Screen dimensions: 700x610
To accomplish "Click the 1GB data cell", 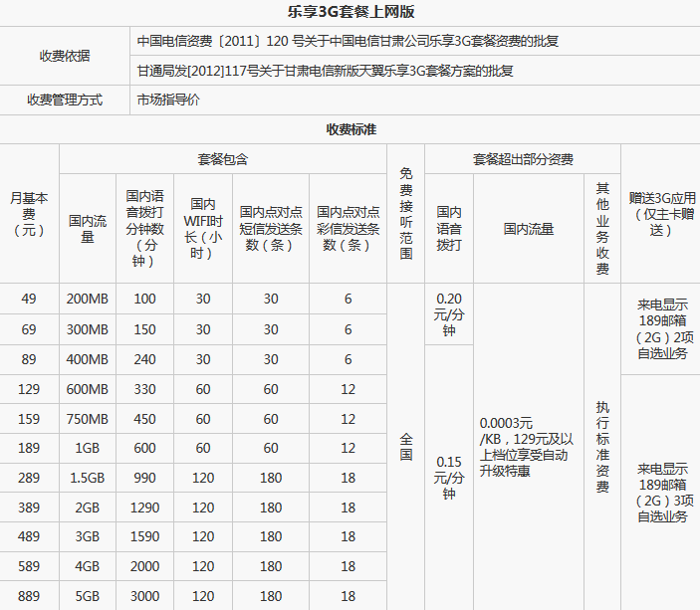I will click(88, 448).
